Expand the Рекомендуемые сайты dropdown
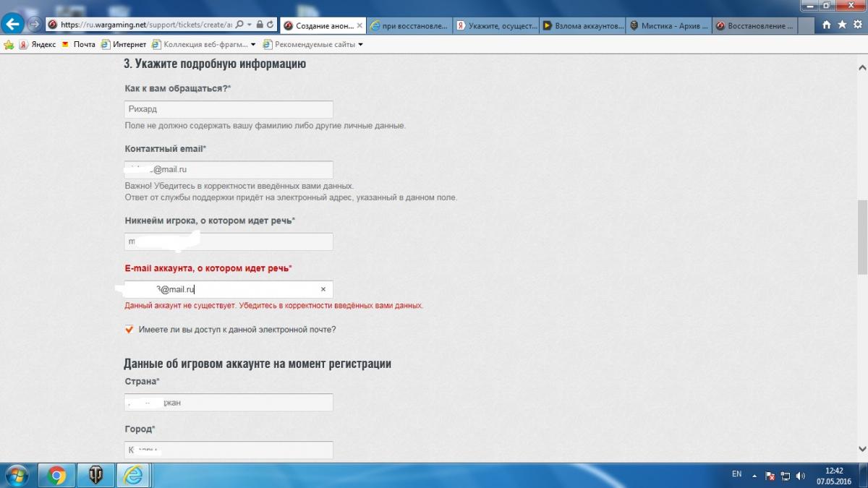The height and width of the screenshot is (488, 868). (x=360, y=45)
